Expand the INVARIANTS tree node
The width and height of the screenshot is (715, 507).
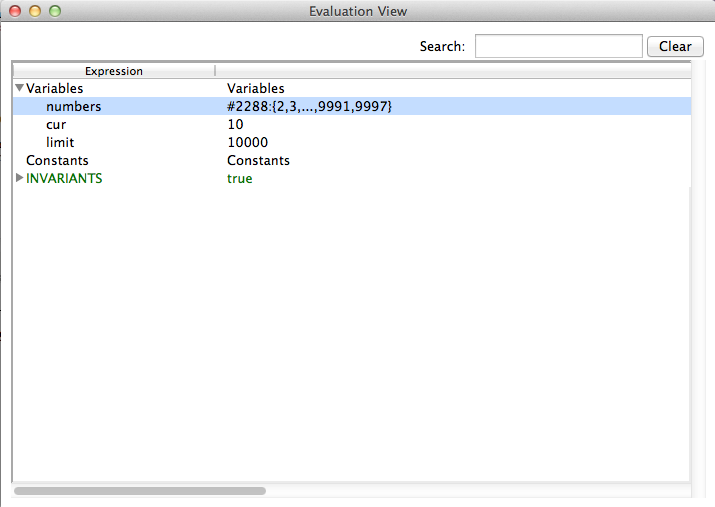pos(19,178)
